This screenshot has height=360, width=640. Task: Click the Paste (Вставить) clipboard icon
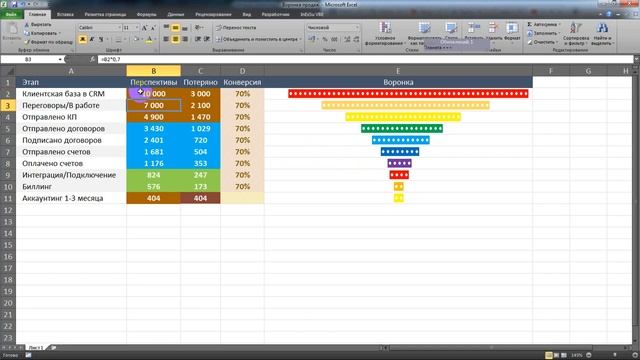(x=11, y=30)
